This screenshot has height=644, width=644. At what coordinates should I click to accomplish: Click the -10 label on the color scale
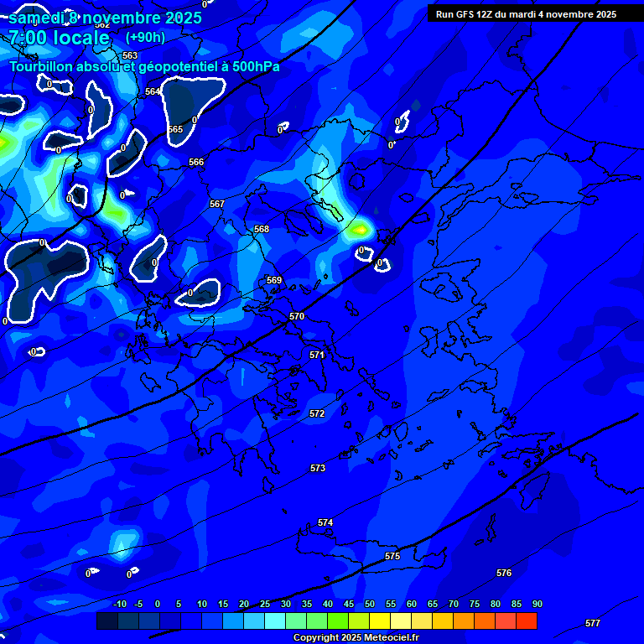click(119, 604)
